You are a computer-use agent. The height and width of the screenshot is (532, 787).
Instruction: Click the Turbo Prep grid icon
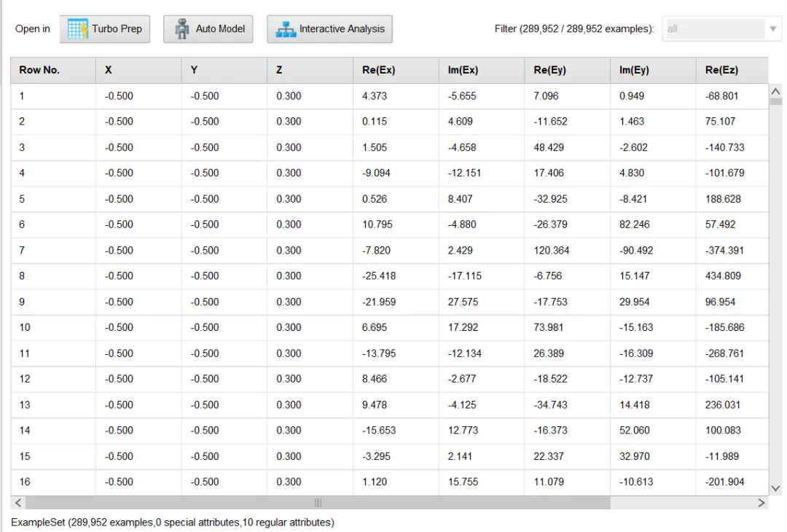pos(77,29)
